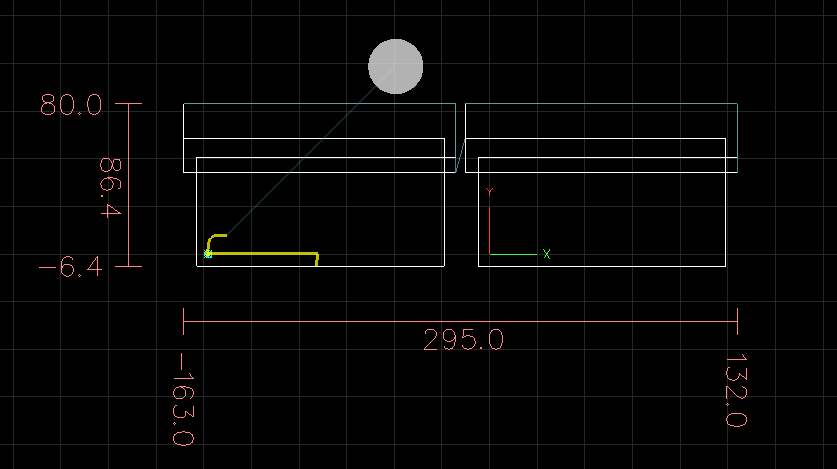Click the '-6.4' dimension value
The height and width of the screenshot is (469, 837).
point(70,266)
